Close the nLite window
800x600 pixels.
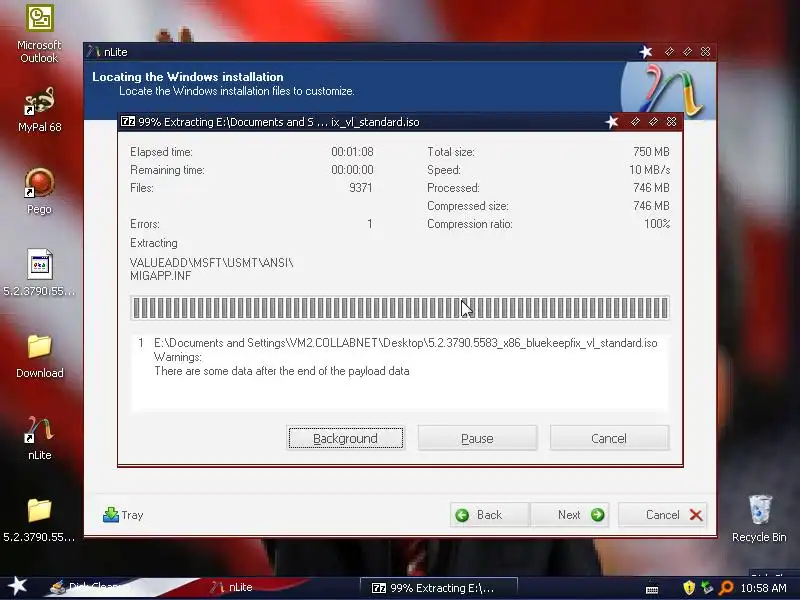click(x=705, y=52)
